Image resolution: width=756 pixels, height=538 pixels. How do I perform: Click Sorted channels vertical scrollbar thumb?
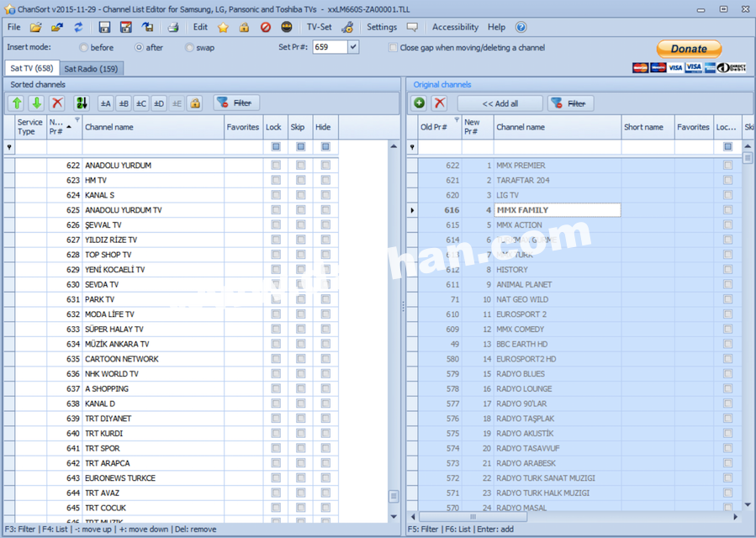(394, 496)
